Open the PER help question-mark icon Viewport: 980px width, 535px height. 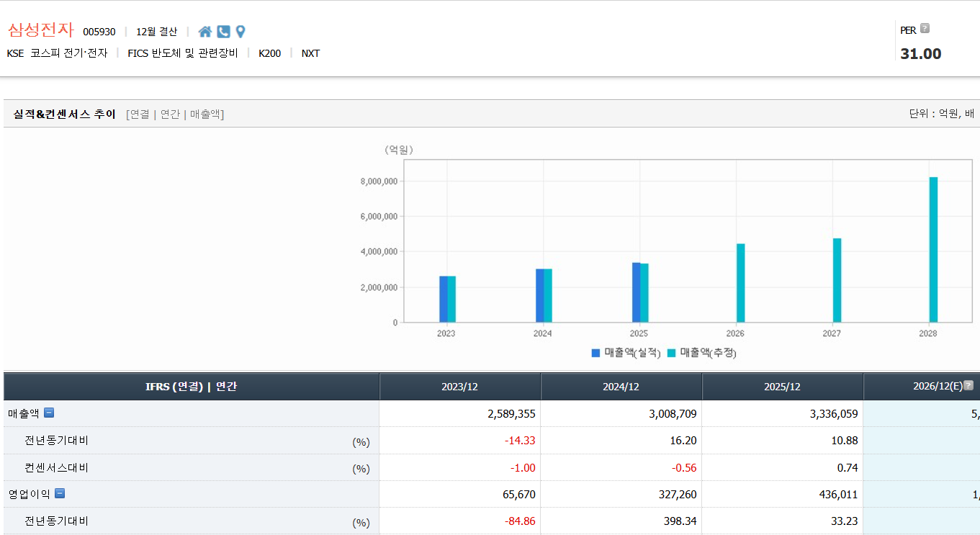925,29
